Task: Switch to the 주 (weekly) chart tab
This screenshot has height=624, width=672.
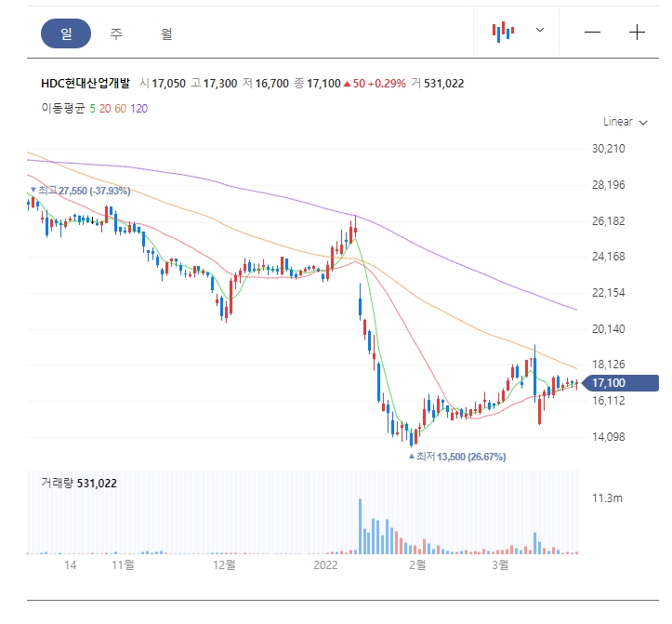Action: coord(116,33)
